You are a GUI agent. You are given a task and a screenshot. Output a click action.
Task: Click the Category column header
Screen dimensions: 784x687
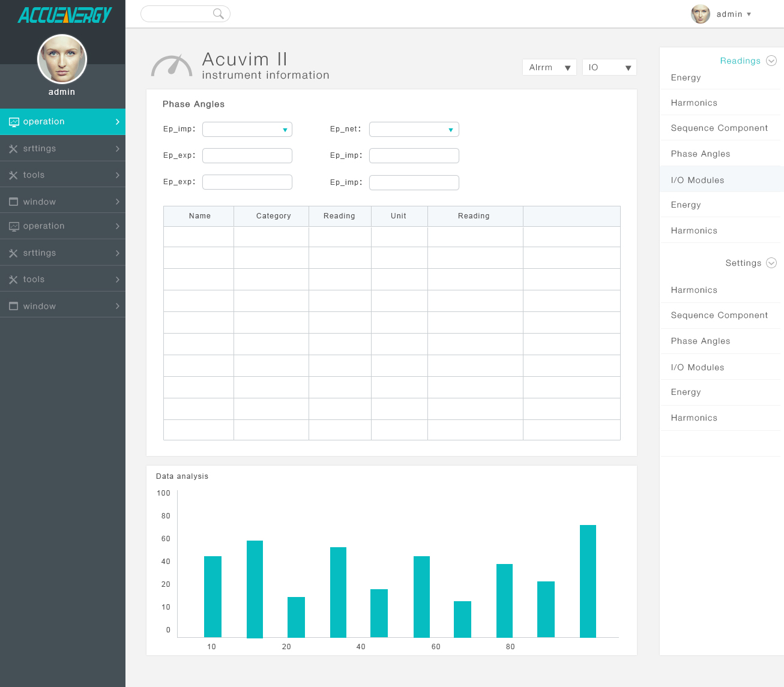pos(271,216)
